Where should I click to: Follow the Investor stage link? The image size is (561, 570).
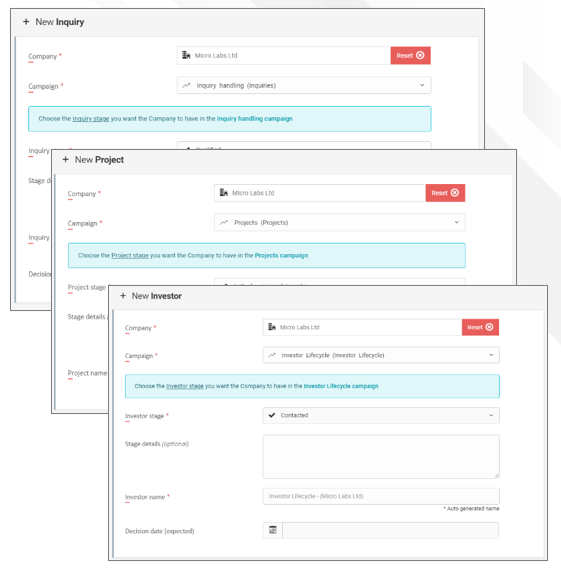(185, 386)
